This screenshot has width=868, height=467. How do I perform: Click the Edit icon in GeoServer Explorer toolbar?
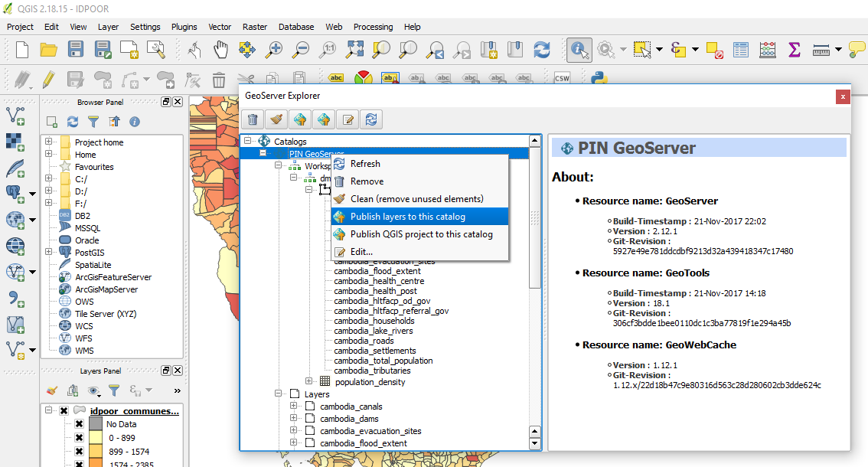348,119
